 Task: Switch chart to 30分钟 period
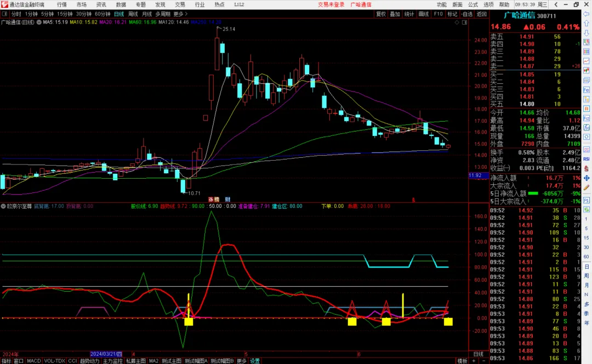tap(83, 14)
